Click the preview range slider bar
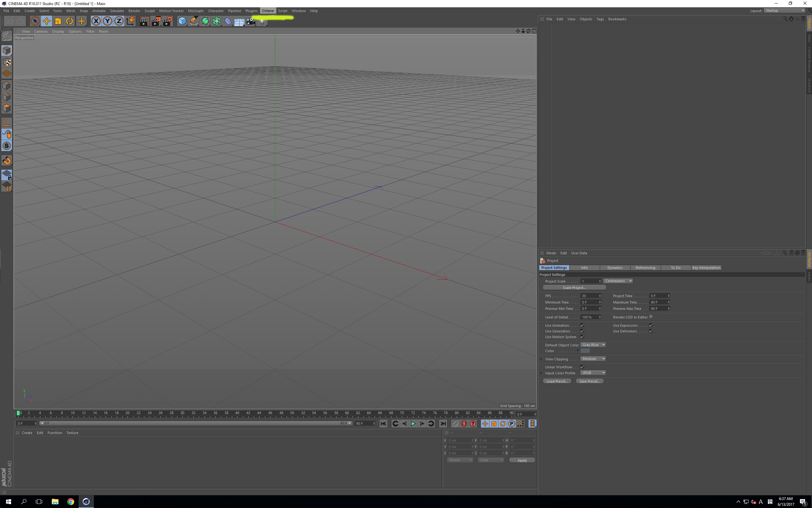Image resolution: width=812 pixels, height=508 pixels. pyautogui.click(x=196, y=423)
